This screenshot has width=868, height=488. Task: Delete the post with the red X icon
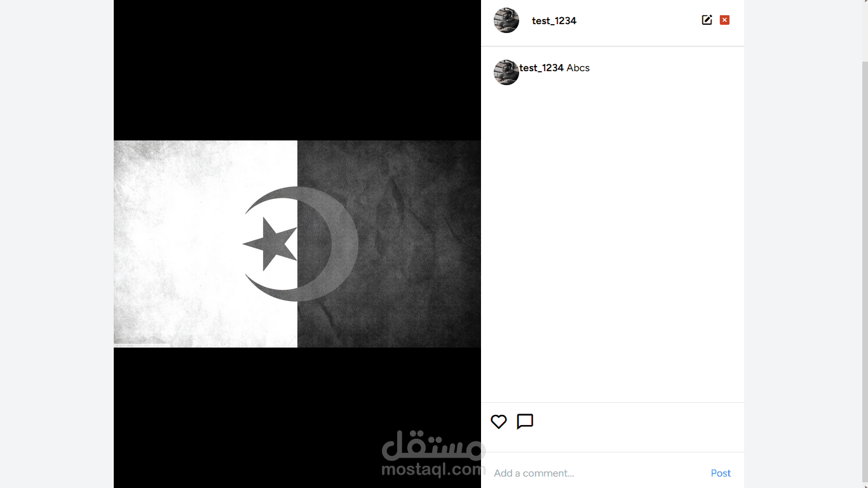point(724,20)
